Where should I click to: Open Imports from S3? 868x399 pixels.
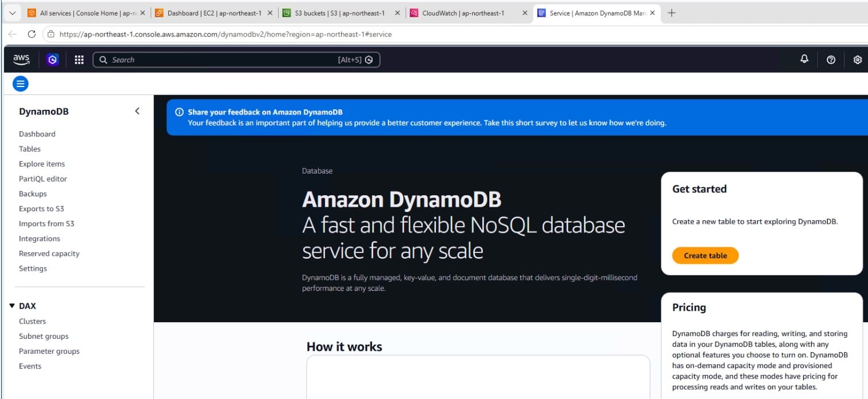pos(46,223)
